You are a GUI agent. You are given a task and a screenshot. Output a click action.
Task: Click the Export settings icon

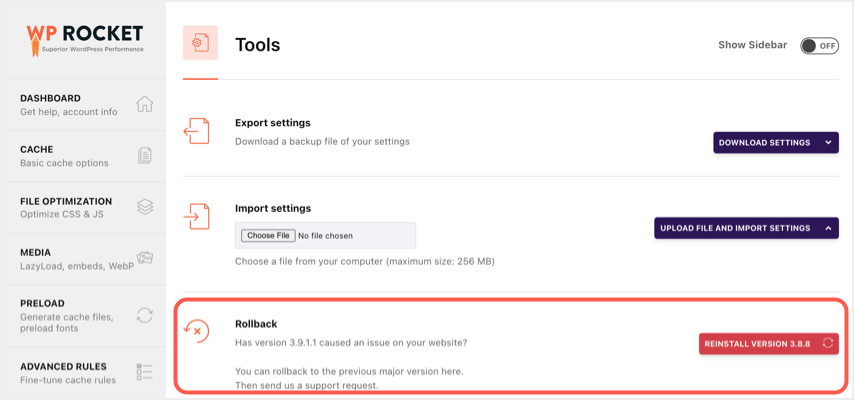point(197,131)
